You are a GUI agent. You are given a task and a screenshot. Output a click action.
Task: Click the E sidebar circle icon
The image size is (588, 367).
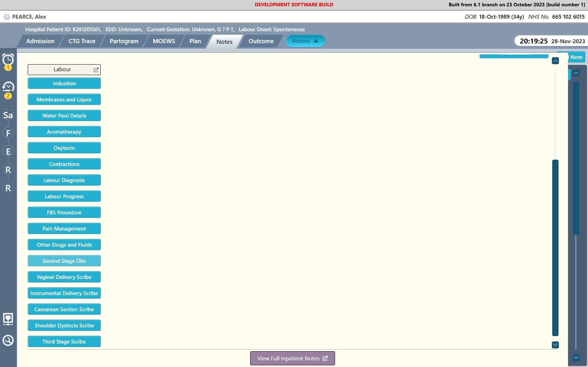coord(8,152)
